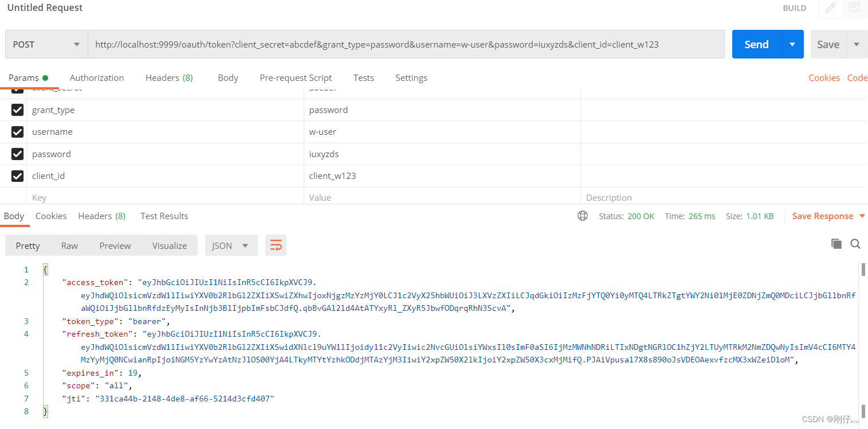Switch to the Authorization tab
This screenshot has height=429, width=868.
[97, 77]
